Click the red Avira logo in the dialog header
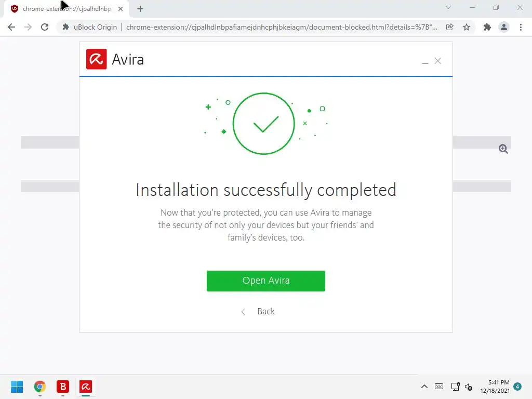The width and height of the screenshot is (532, 399). click(96, 59)
